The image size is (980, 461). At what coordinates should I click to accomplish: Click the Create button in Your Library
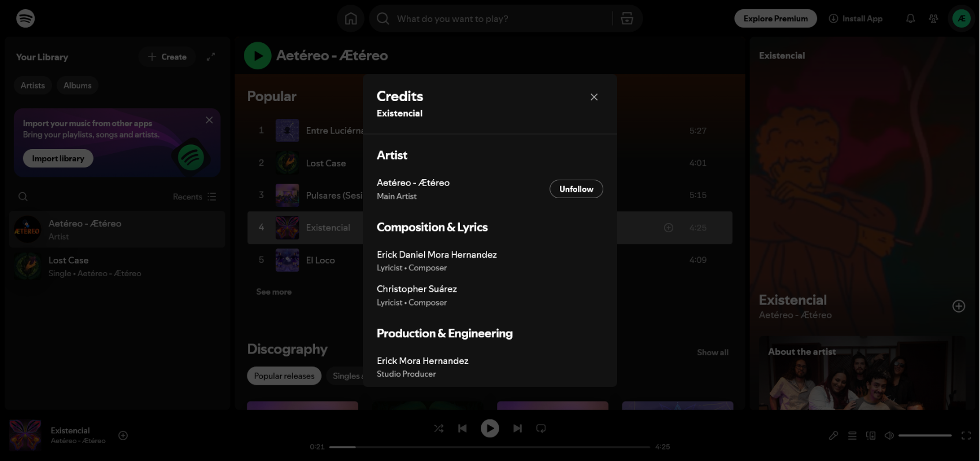(167, 57)
